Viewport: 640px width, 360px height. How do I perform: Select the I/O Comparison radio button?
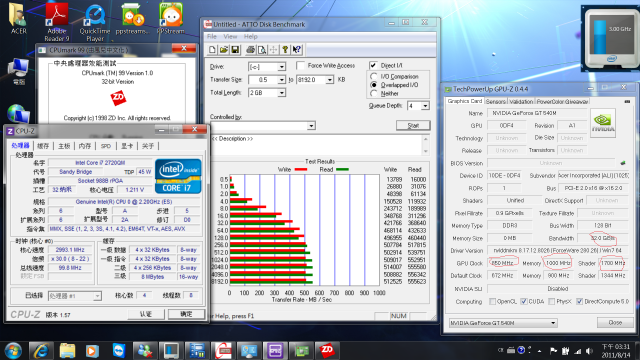(373, 76)
